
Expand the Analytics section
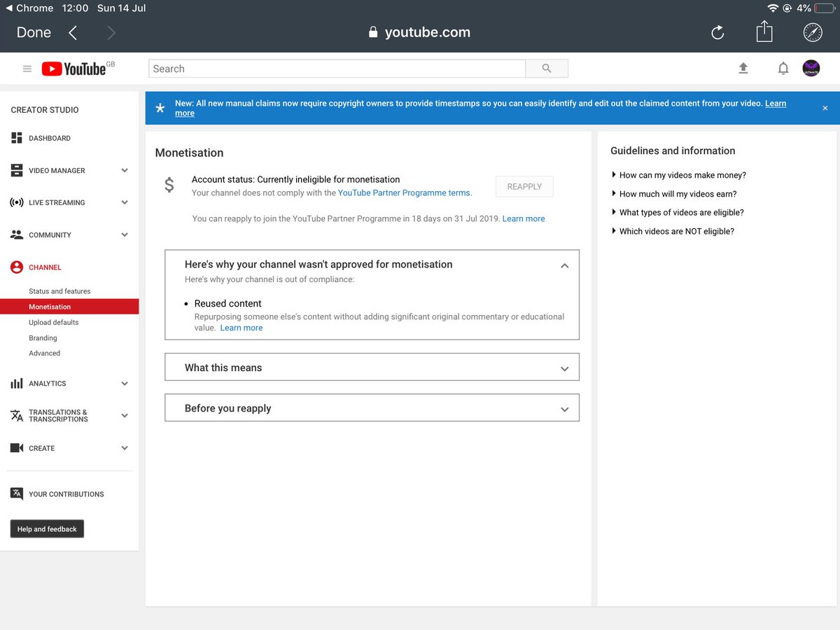coord(125,384)
